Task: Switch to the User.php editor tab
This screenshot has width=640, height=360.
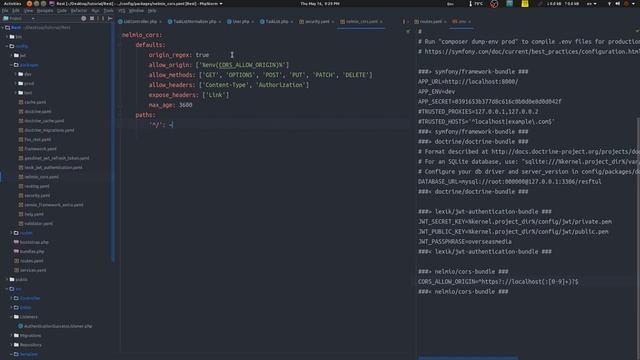Action: (240, 22)
